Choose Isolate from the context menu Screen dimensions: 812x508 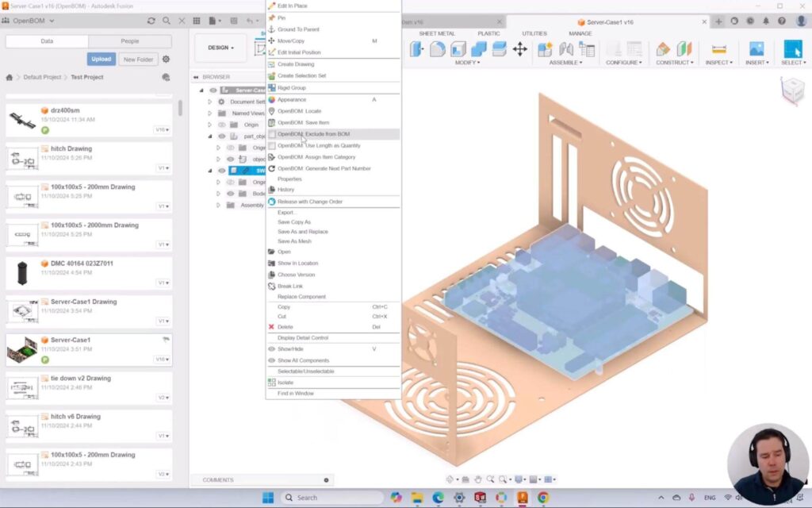(285, 383)
